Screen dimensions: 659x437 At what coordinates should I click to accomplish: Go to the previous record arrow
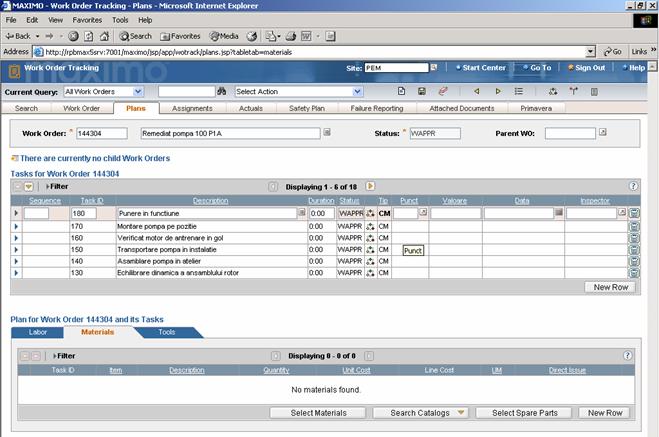pyautogui.click(x=476, y=91)
